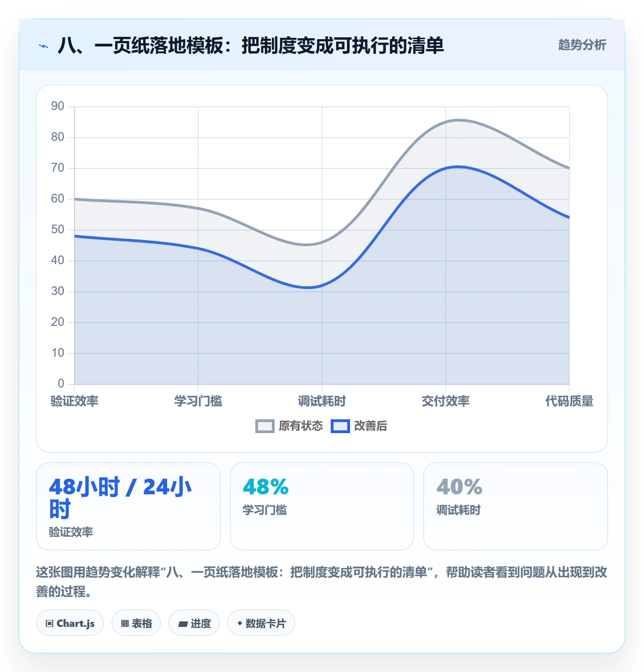
Task: Click the 验证效率 caption in the stat card
Action: click(71, 532)
